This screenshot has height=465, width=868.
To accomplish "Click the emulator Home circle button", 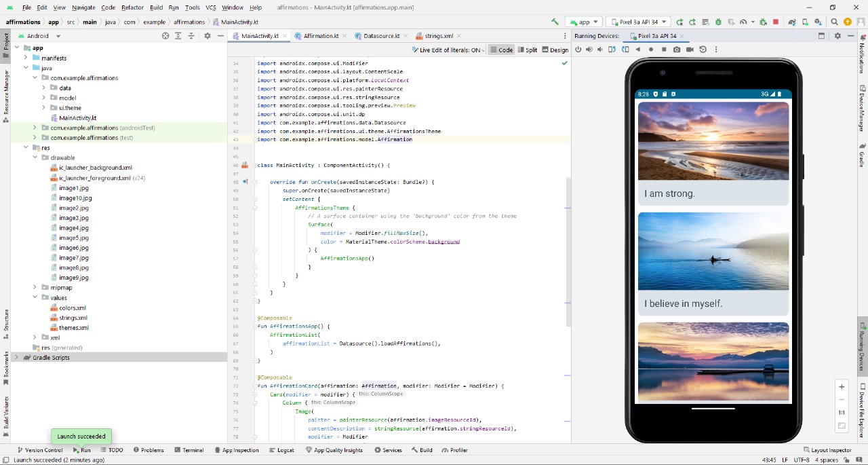I will (651, 50).
